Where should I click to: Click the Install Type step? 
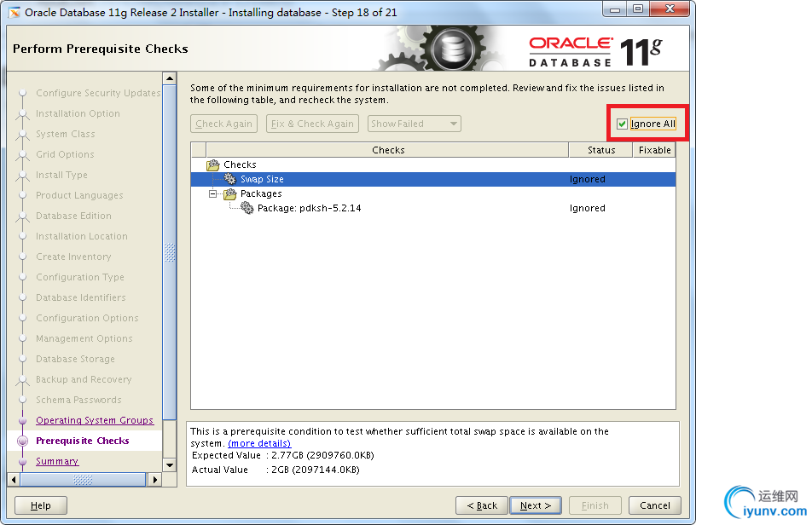pos(61,175)
